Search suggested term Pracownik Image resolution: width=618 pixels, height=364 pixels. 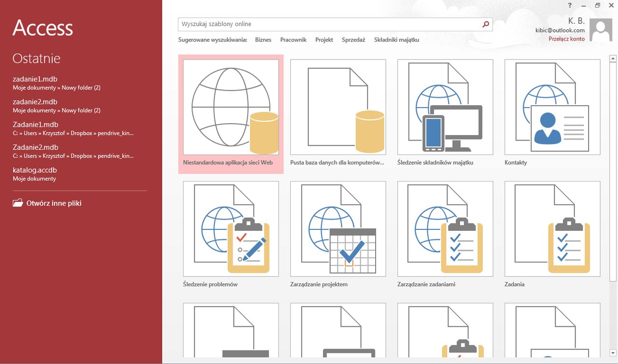click(293, 40)
